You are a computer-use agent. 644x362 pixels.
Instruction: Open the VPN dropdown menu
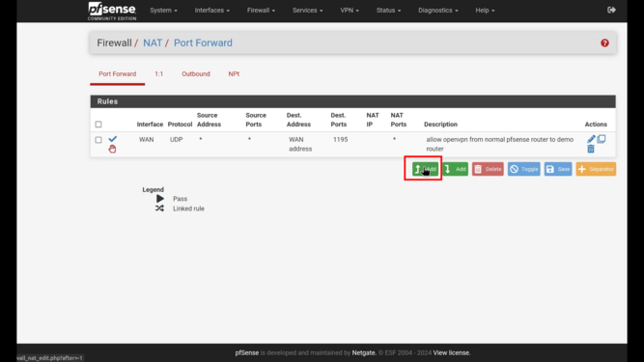tap(350, 11)
